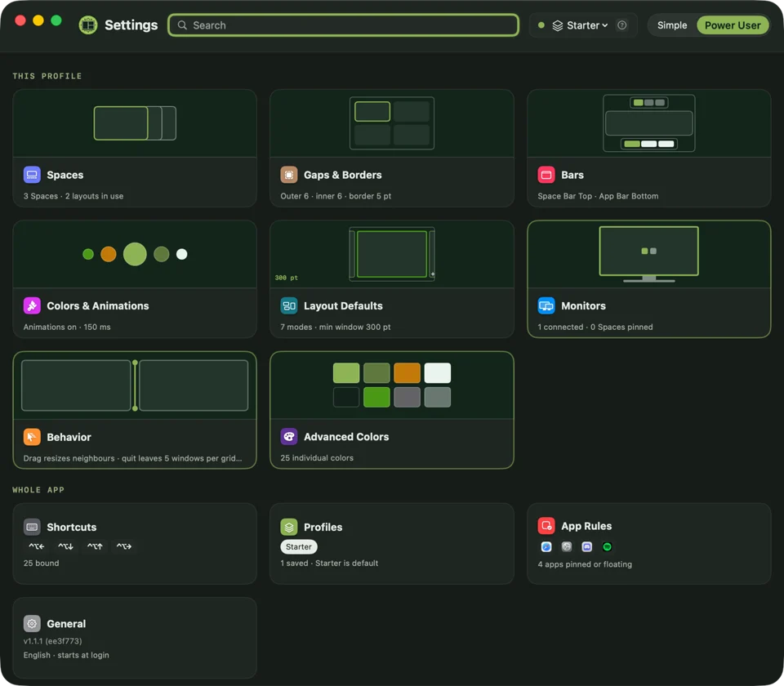Viewport: 784px width, 686px height.
Task: Open the help question mark icon
Action: pos(622,25)
